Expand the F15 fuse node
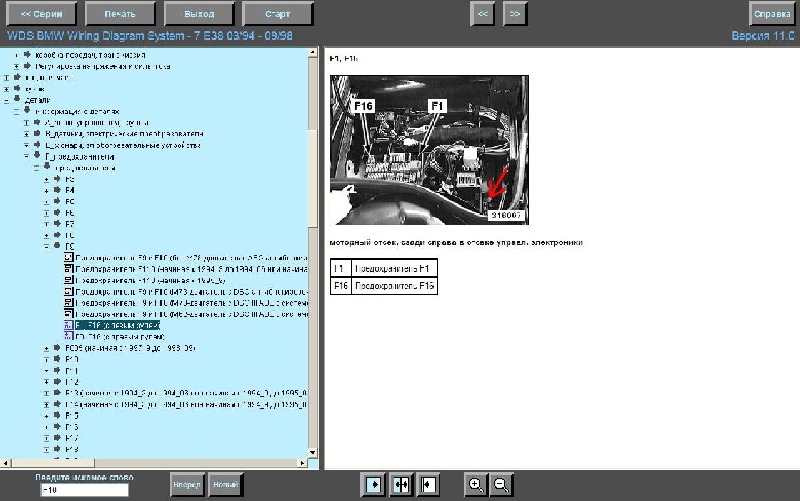 [x=46, y=416]
